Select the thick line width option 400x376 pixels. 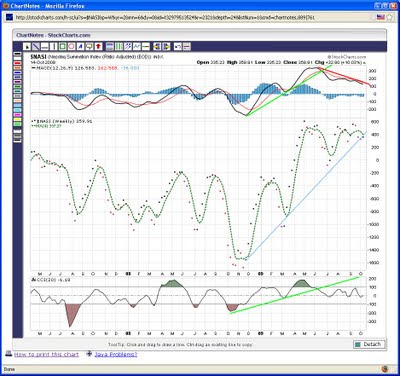[18, 141]
